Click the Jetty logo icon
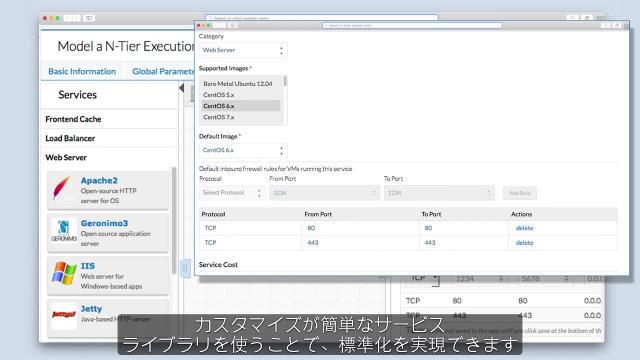The height and width of the screenshot is (360, 640). pyautogui.click(x=64, y=314)
